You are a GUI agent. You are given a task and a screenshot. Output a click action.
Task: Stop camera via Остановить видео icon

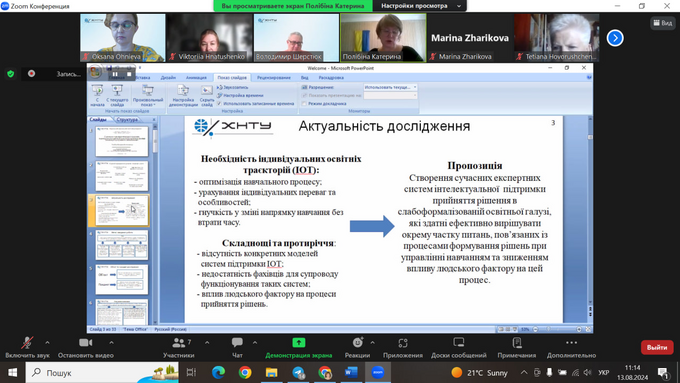tap(85, 343)
